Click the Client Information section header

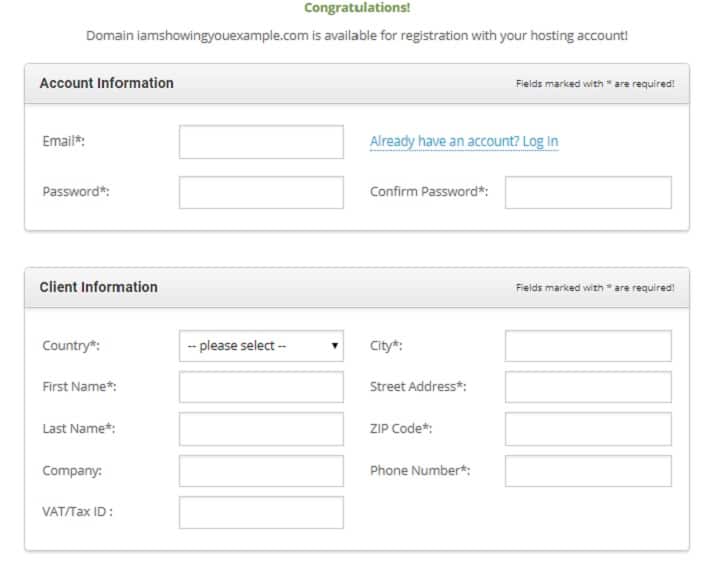(x=98, y=287)
